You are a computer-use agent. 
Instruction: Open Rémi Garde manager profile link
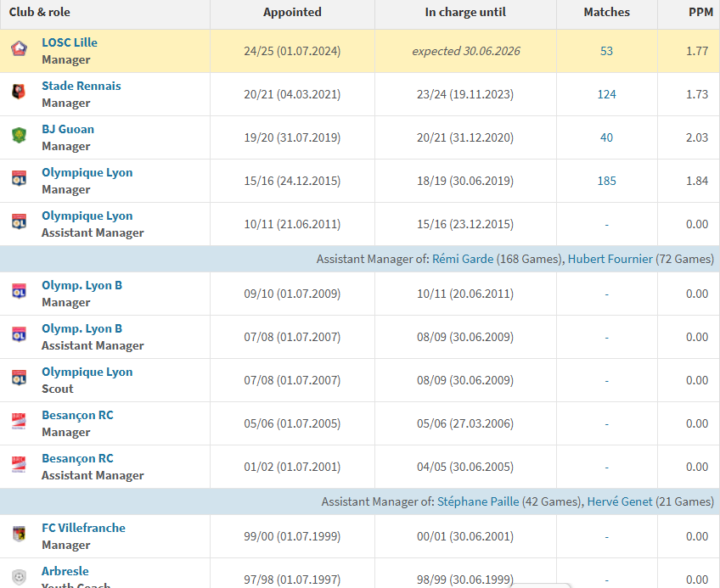463,259
